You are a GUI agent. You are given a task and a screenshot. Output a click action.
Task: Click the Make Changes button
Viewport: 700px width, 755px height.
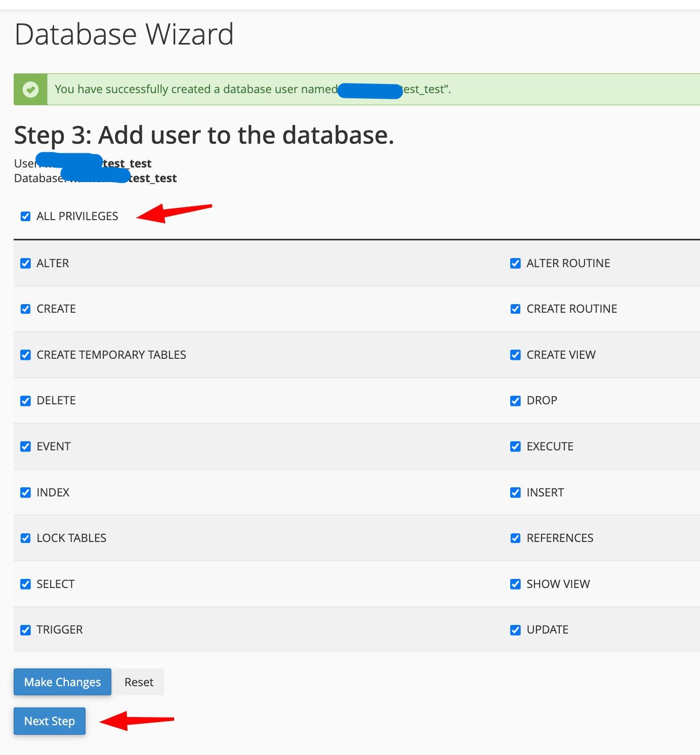coord(62,682)
